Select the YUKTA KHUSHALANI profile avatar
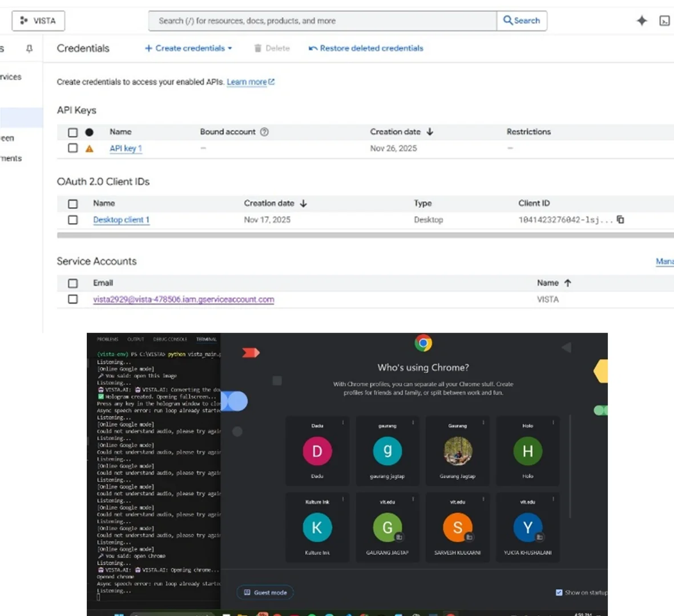674x616 pixels. pyautogui.click(x=528, y=527)
